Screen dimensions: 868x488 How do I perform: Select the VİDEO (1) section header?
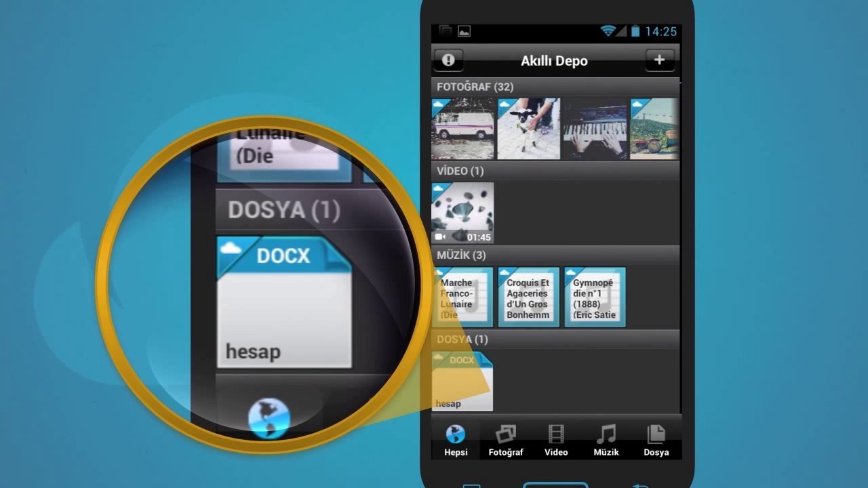click(555, 171)
